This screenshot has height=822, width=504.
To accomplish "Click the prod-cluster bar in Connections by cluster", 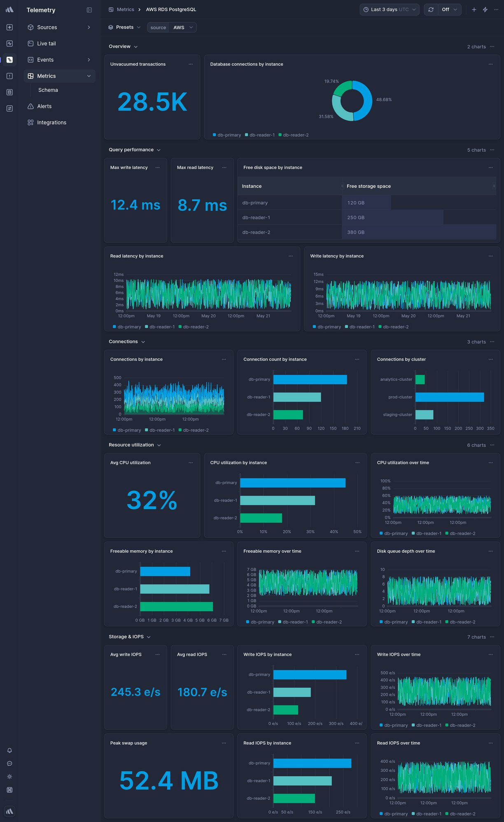I will (x=450, y=397).
